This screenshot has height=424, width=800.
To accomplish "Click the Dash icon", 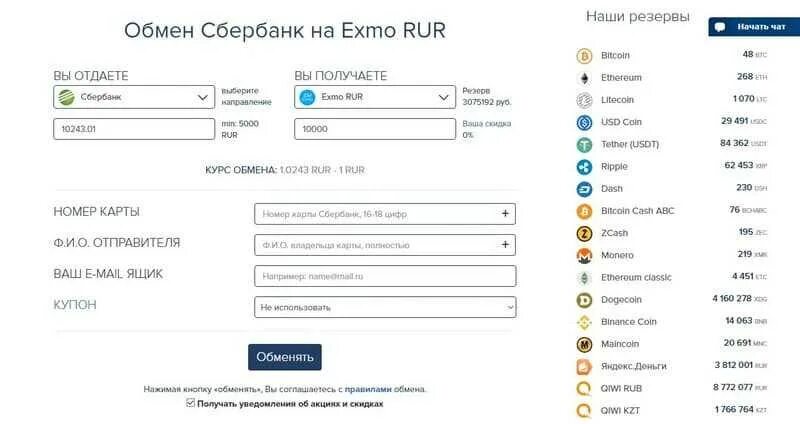I will point(584,189).
